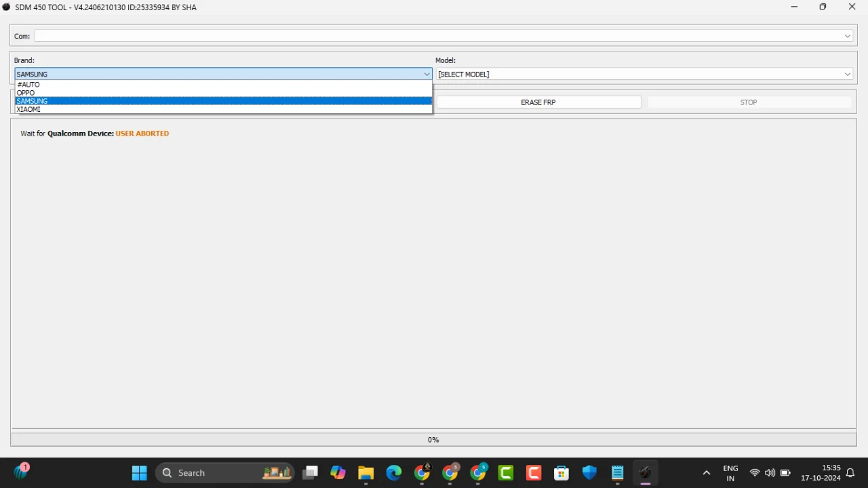Screen dimensions: 868x488
Task: Open the green Camtasia taskbar icon
Action: pyautogui.click(x=506, y=472)
